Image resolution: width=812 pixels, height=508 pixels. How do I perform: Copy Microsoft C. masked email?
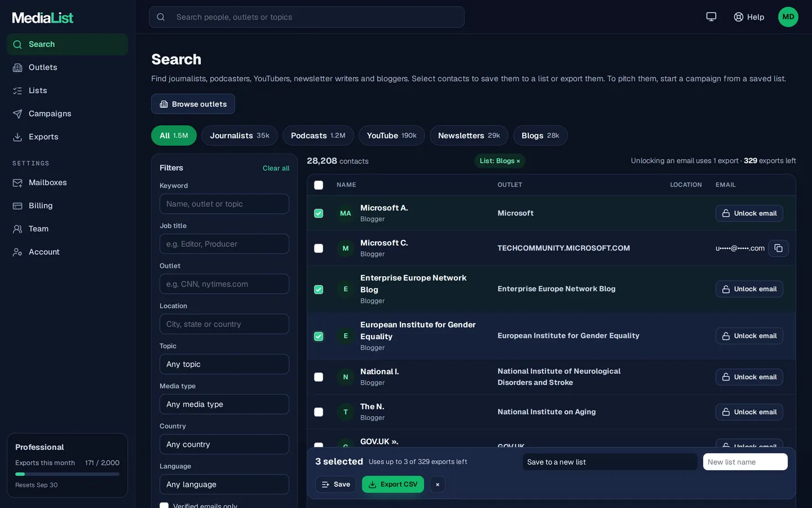pos(778,248)
